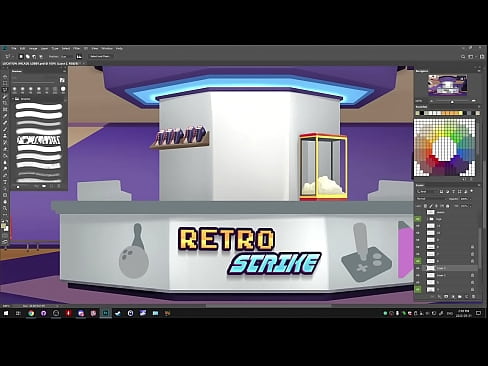Image resolution: width=488 pixels, height=366 pixels.
Task: Open the Normal blend mode dropdown
Action: click(431, 199)
